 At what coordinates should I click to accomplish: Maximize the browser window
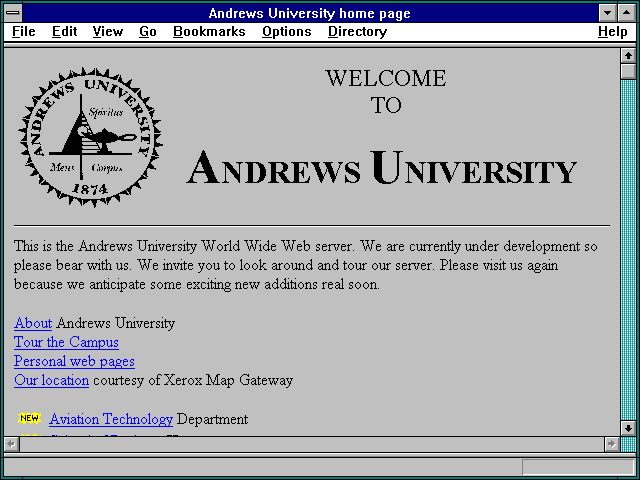tap(627, 13)
